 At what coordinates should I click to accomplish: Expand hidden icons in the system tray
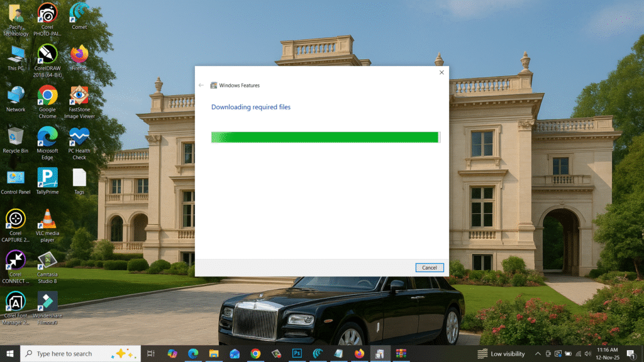point(537,353)
